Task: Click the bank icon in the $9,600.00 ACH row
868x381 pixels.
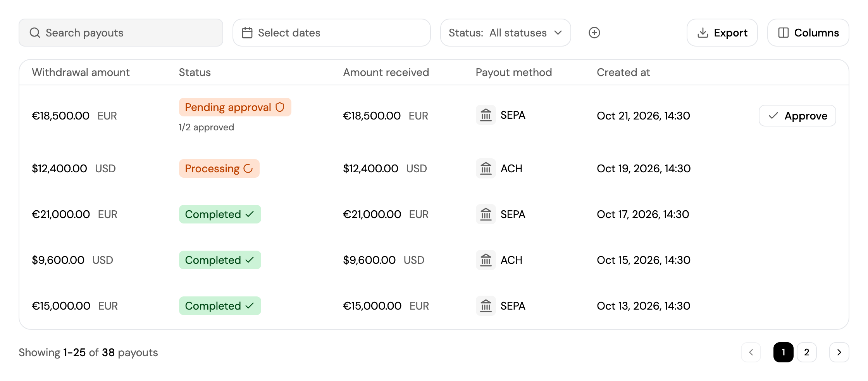Action: coord(486,260)
